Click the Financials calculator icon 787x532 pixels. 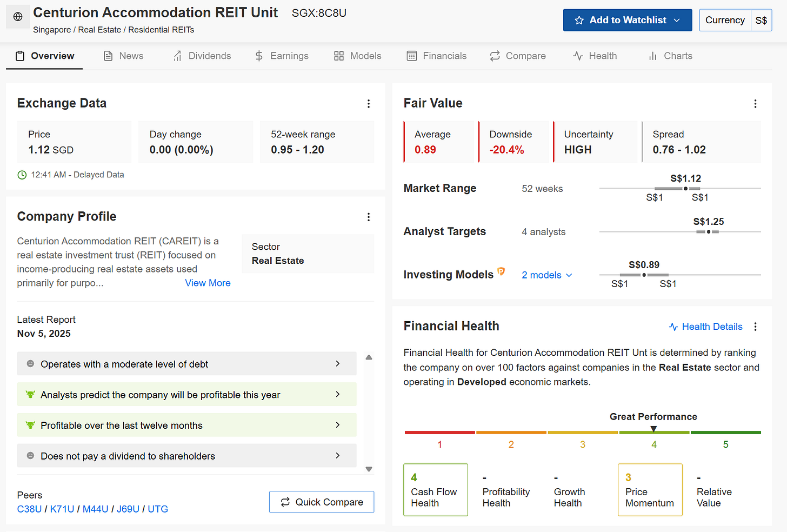coord(412,56)
